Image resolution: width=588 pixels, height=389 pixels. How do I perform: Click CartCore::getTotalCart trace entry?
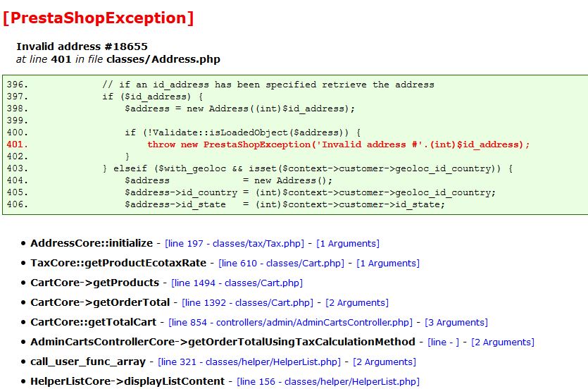coord(93,322)
